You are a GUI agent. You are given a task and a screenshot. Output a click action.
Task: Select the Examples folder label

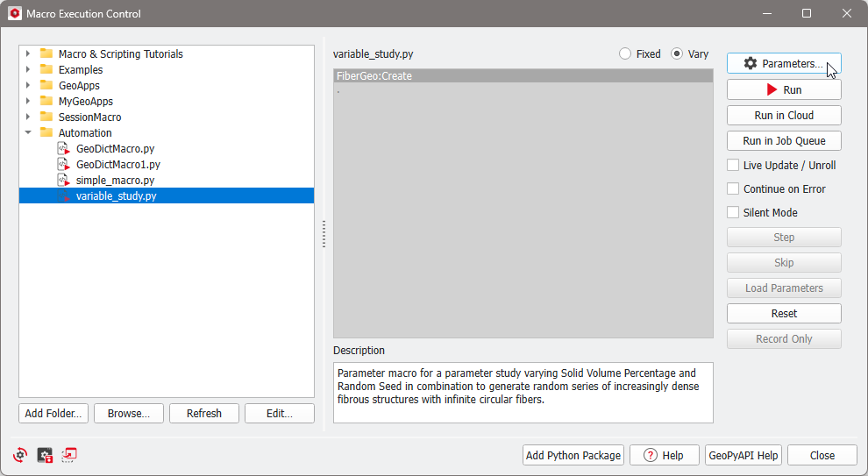coord(81,70)
